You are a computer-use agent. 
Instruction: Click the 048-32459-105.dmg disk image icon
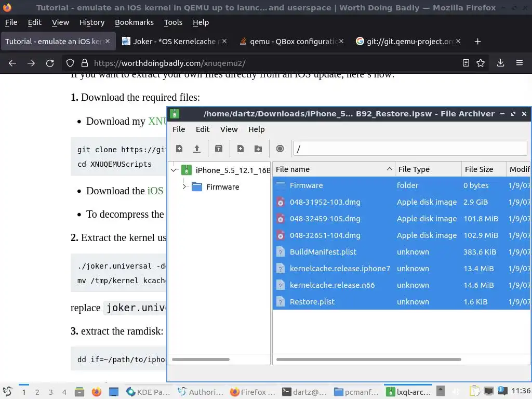tap(281, 219)
